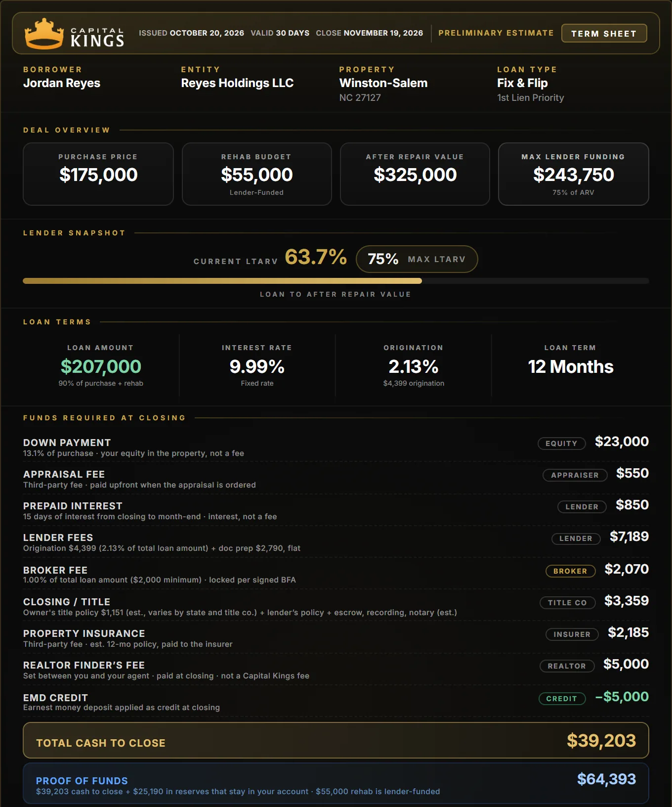This screenshot has width=672, height=807.
Task: Click the BROKER tag badge
Action: (570, 571)
